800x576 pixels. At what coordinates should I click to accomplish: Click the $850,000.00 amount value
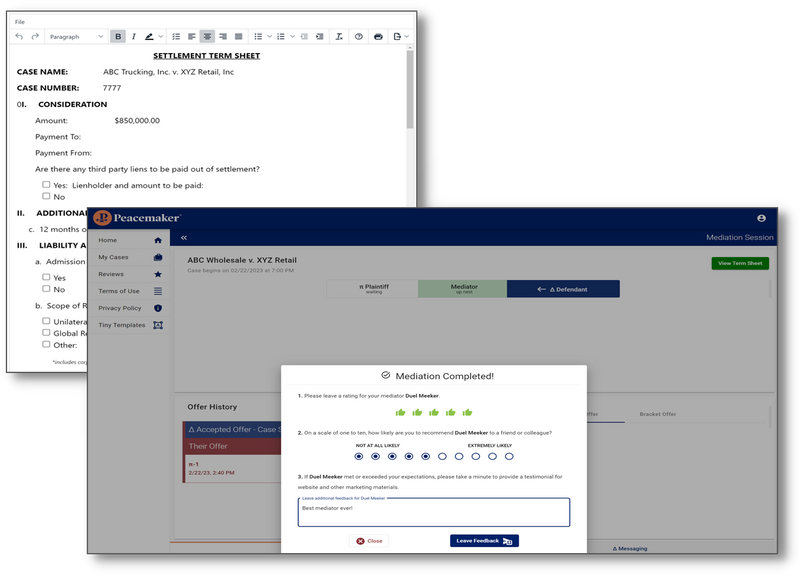(x=137, y=120)
